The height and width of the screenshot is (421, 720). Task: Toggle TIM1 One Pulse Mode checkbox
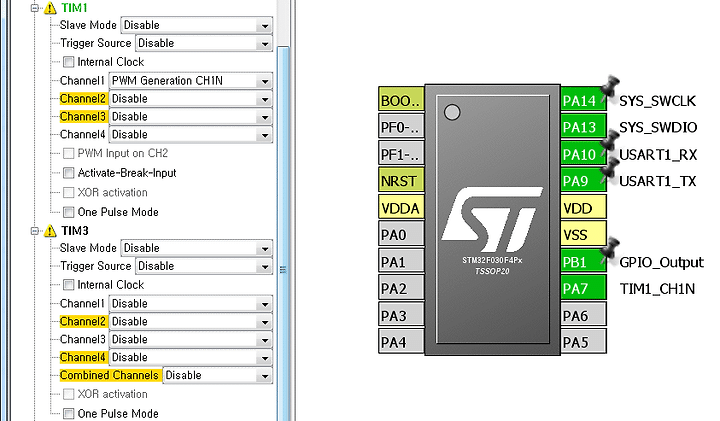pos(68,212)
